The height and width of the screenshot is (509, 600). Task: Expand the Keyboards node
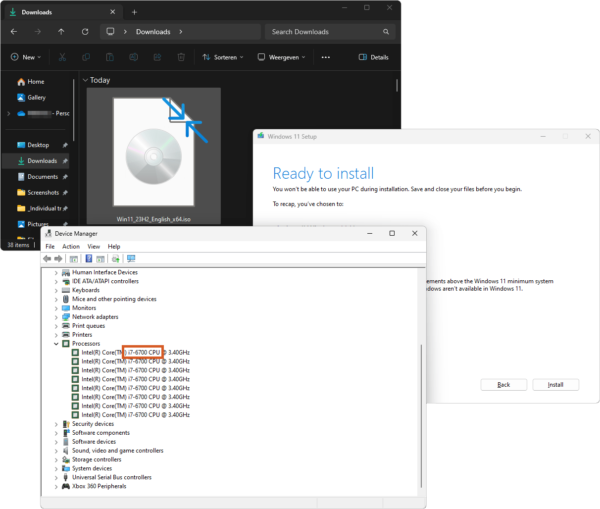tap(56, 290)
